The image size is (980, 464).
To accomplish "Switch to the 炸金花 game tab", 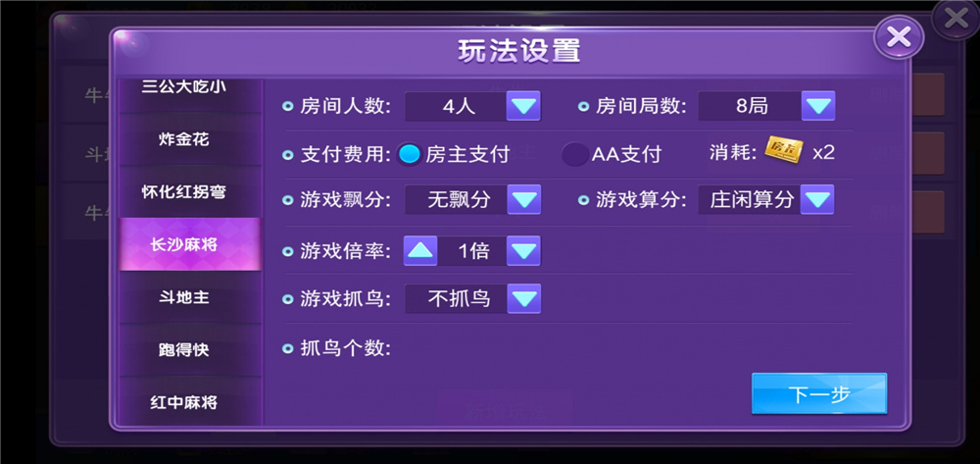I will pyautogui.click(x=184, y=139).
